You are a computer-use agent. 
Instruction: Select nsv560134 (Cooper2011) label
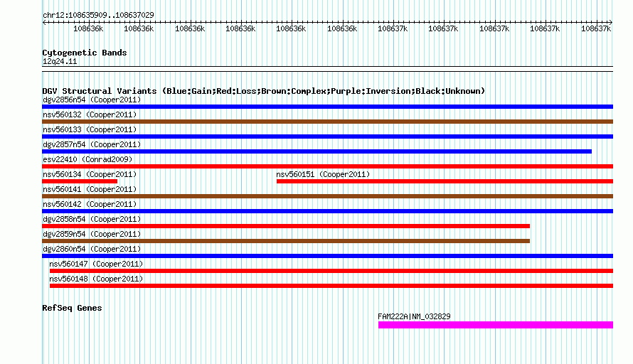90,174
